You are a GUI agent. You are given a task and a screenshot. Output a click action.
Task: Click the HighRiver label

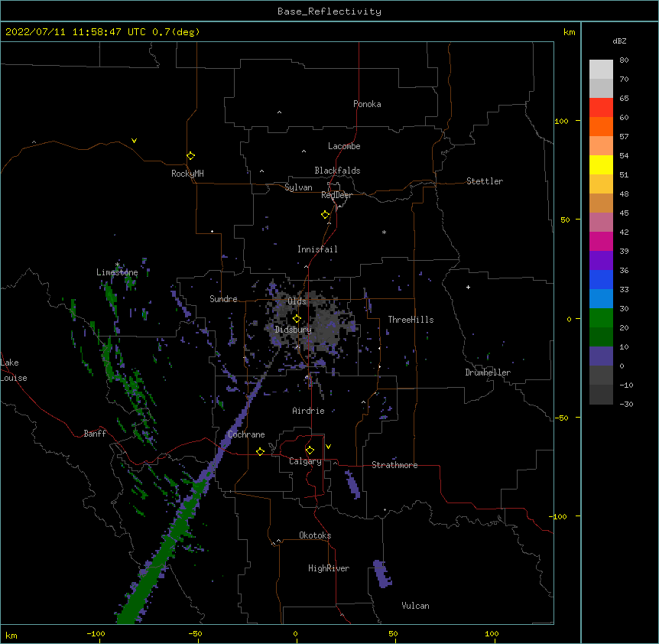click(329, 568)
